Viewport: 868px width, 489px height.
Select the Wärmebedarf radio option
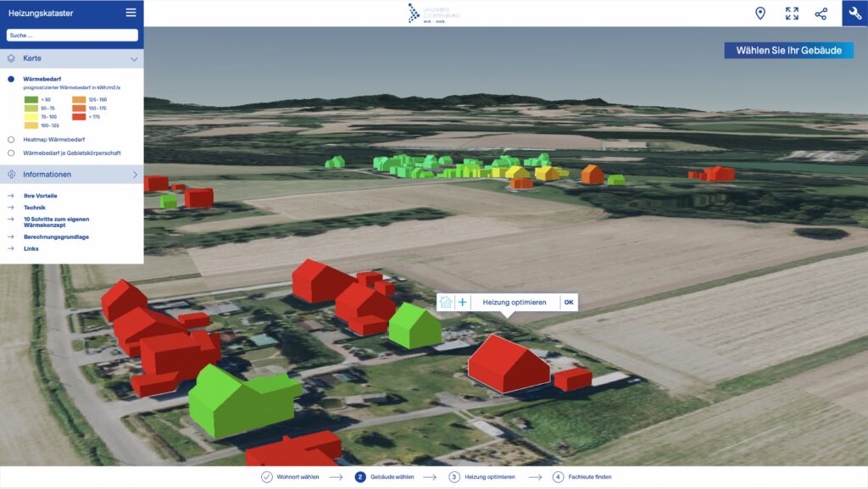11,79
